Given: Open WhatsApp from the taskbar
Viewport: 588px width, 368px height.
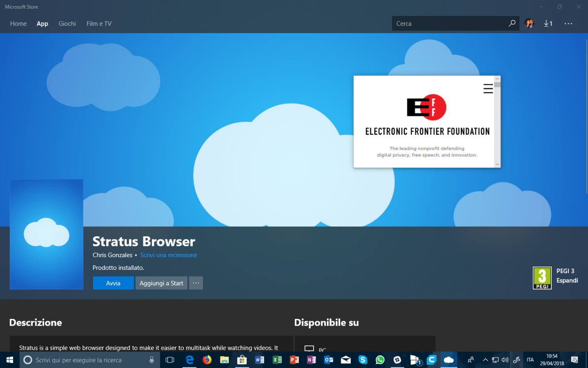Looking at the screenshot, I should [380, 360].
